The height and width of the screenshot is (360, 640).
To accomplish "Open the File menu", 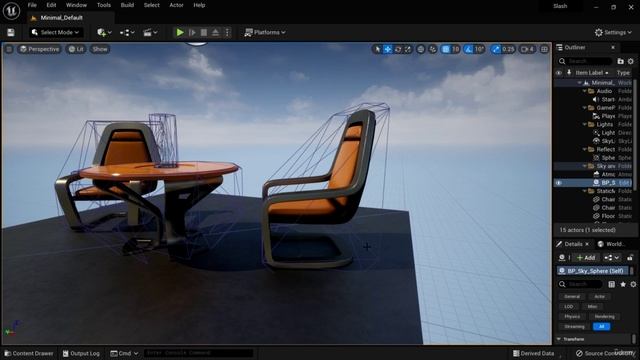I will point(32,5).
